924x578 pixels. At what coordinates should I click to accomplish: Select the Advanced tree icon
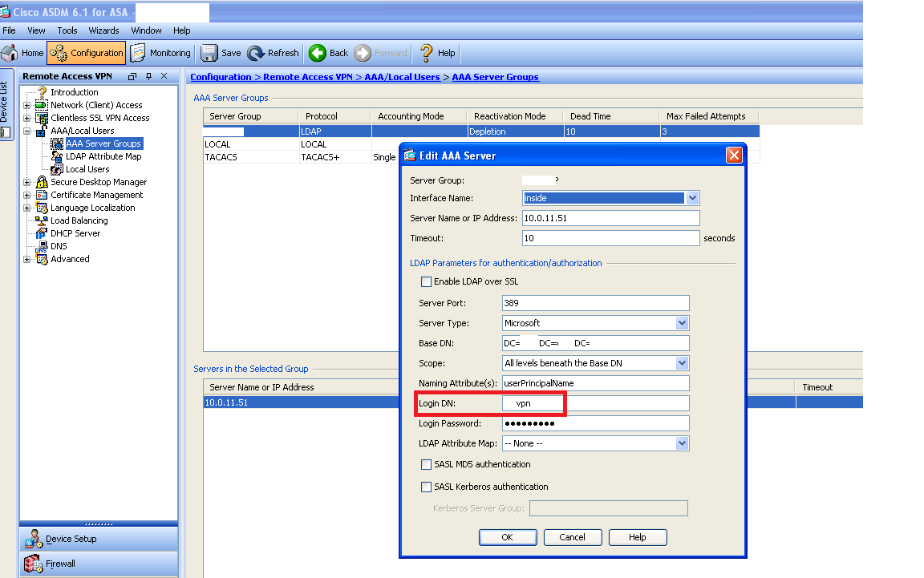pyautogui.click(x=41, y=259)
